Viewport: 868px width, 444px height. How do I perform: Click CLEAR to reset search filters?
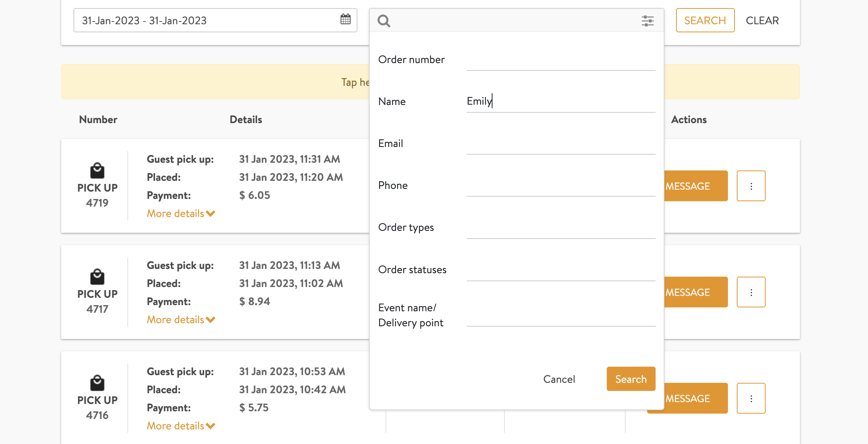762,20
